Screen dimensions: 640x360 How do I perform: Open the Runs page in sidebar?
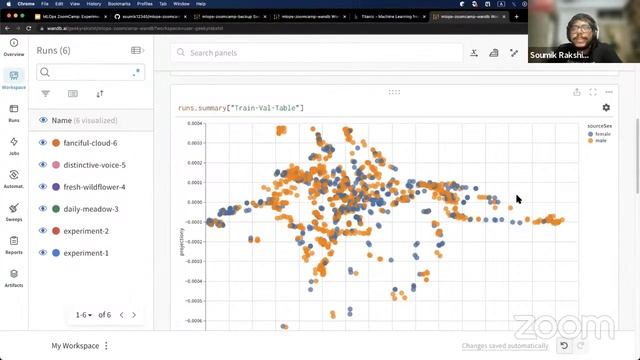tap(14, 113)
